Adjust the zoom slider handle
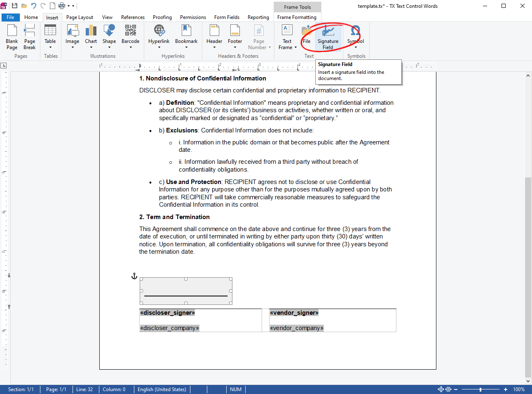 click(x=480, y=389)
